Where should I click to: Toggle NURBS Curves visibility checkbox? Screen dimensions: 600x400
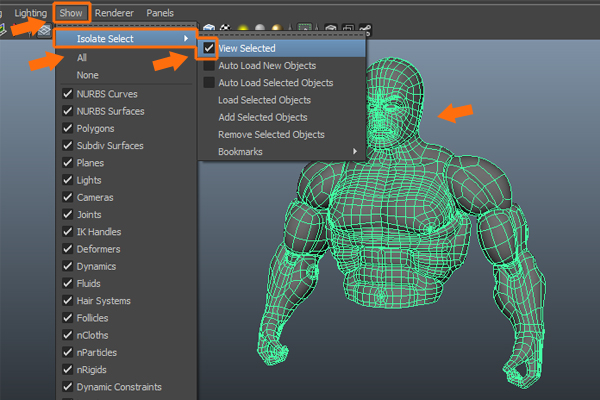click(x=67, y=94)
